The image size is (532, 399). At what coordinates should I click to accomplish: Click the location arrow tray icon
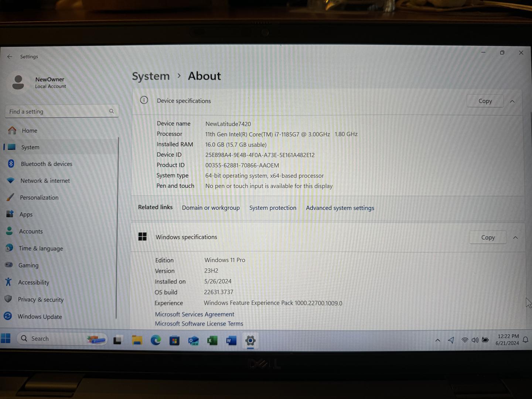tap(451, 340)
